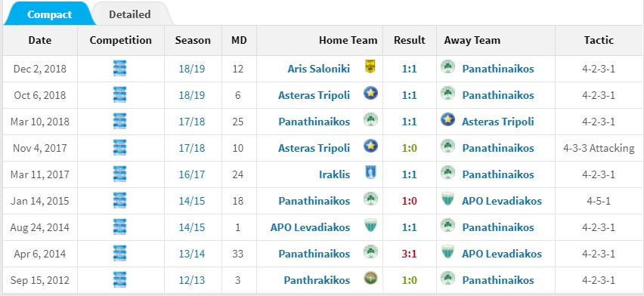Click APO Levadiakos crest in Jan 14, 2015 row
The width and height of the screenshot is (644, 296).
447,199
